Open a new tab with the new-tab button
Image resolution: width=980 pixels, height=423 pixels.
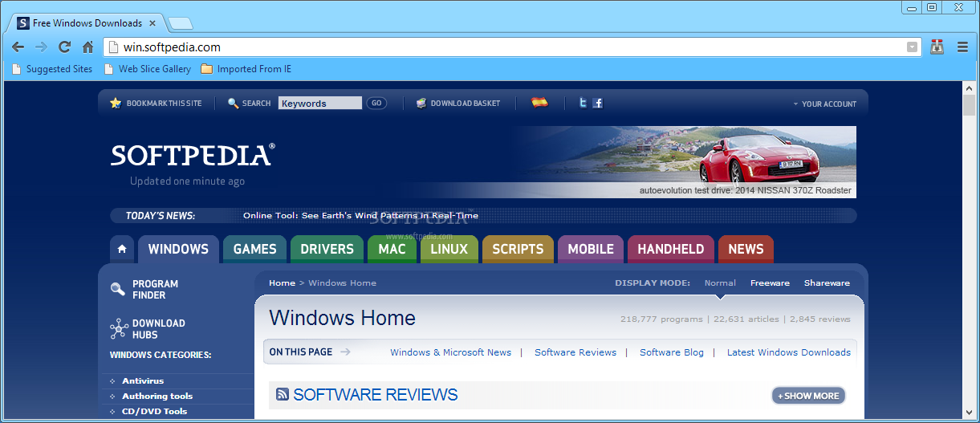180,23
